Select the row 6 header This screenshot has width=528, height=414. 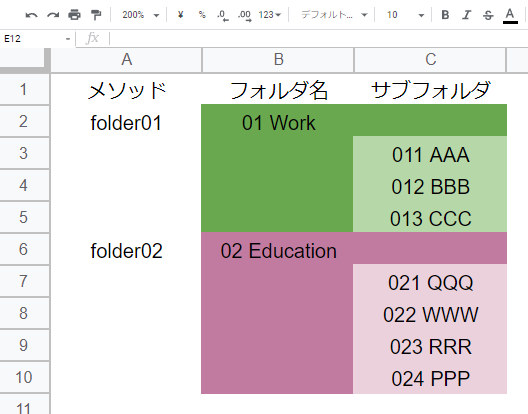(24, 249)
